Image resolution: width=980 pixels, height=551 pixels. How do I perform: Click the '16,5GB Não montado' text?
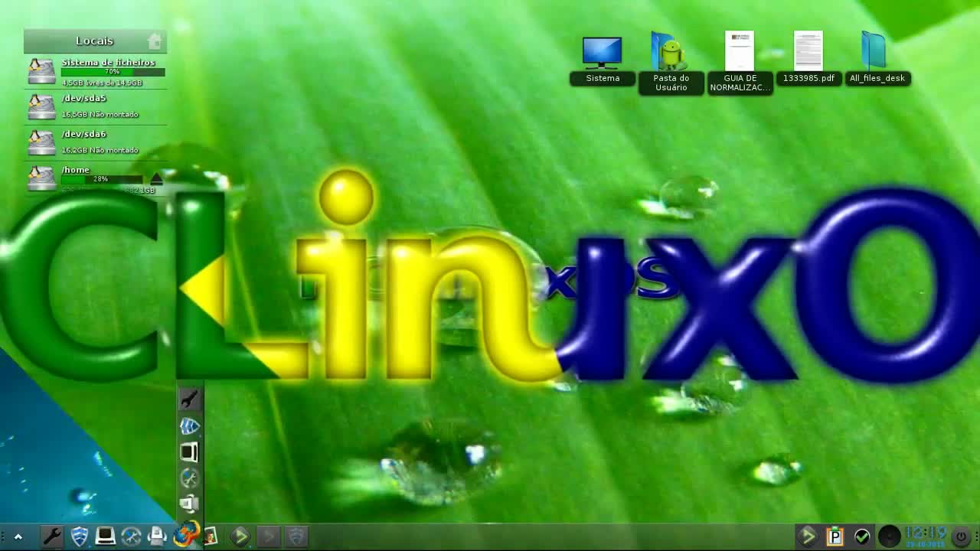[x=100, y=114]
